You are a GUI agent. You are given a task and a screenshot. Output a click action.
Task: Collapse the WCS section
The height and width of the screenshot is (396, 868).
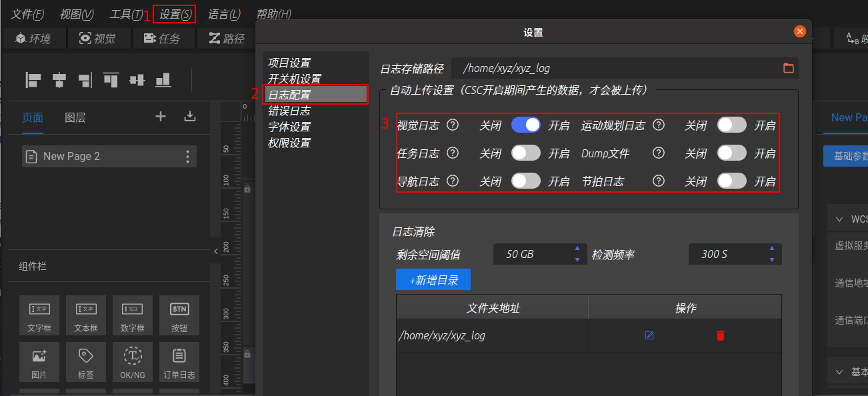(839, 219)
